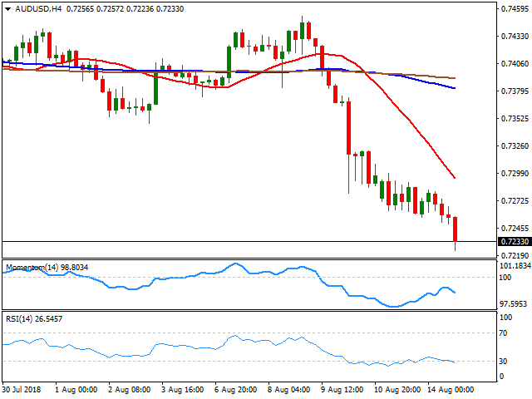Select the end of the red moving average line
This screenshot has width=532, height=399.
click(455, 177)
